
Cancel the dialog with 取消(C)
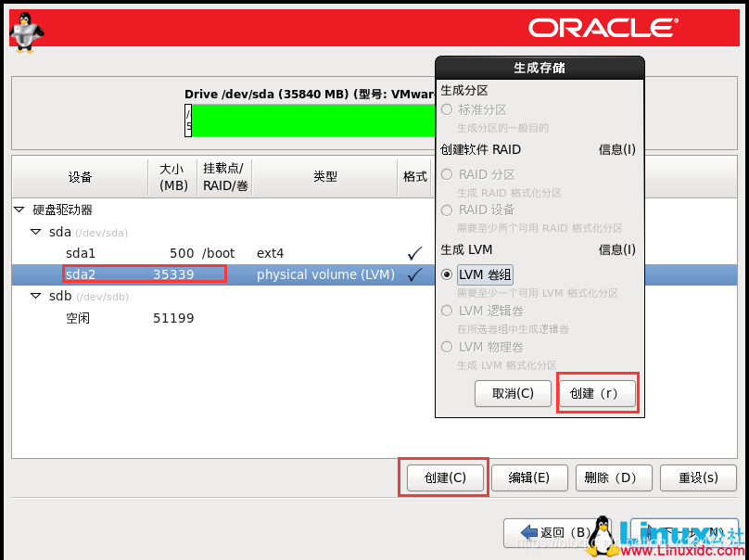(x=513, y=393)
